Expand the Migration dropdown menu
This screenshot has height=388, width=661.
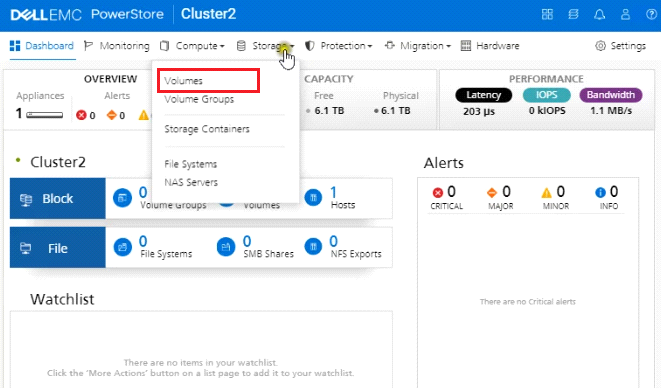(x=418, y=46)
